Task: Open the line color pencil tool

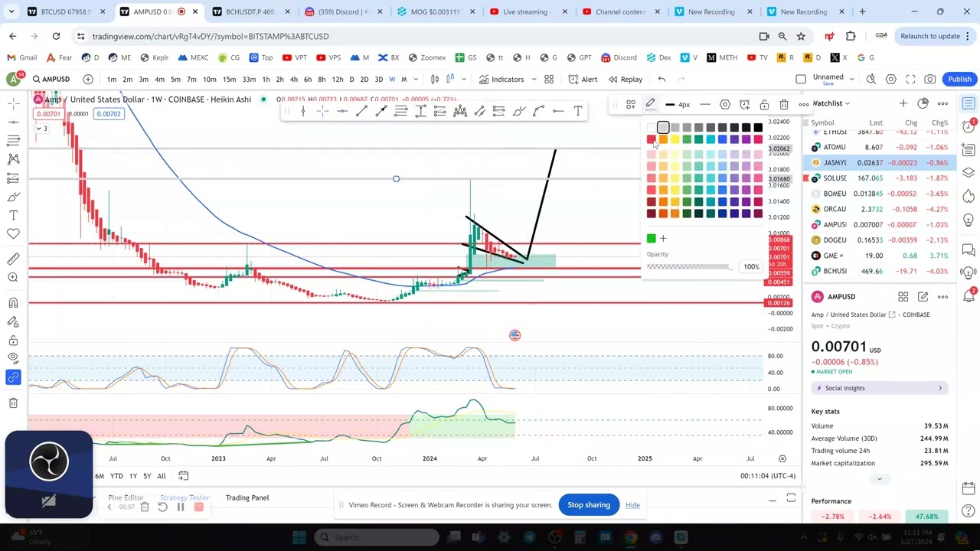Action: tap(650, 105)
